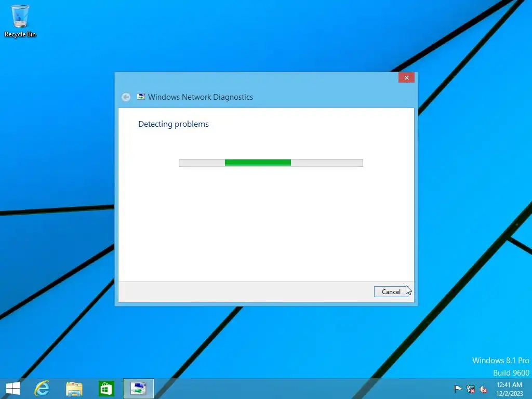Select the Network Diagnostics taskbar button
The height and width of the screenshot is (399, 532).
pos(138,389)
